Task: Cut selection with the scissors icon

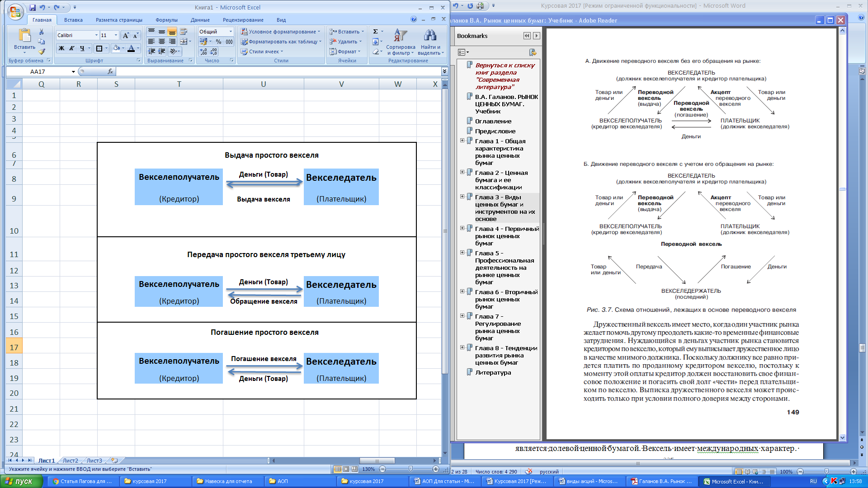Action: pos(42,32)
